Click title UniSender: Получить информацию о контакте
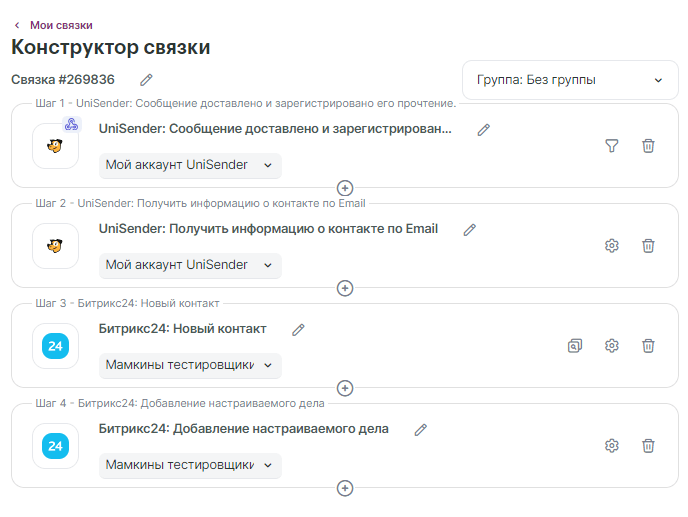688x517 pixels. click(x=268, y=229)
